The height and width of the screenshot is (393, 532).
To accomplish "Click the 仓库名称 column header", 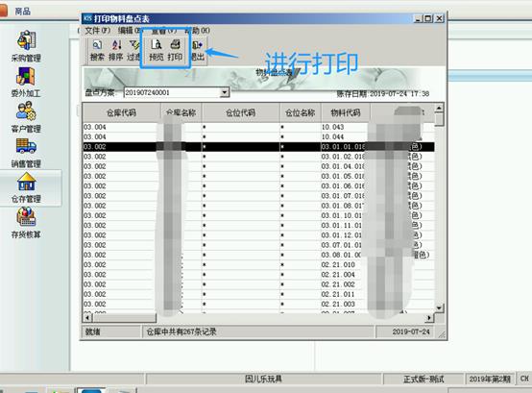I will [181, 112].
